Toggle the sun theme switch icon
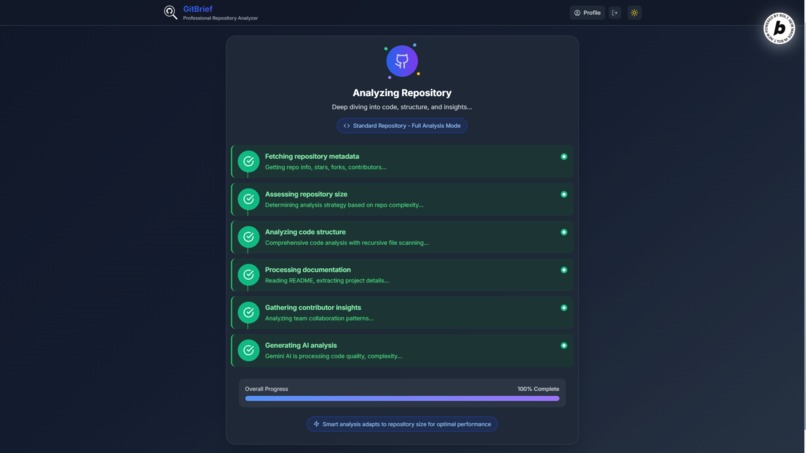The width and height of the screenshot is (806, 453). 634,13
